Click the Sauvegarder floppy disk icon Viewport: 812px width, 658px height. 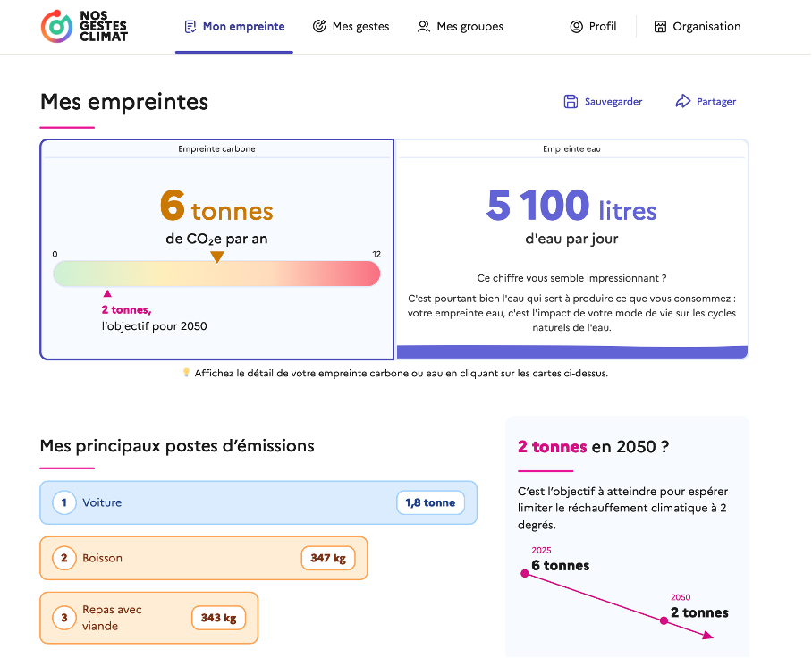pos(571,102)
